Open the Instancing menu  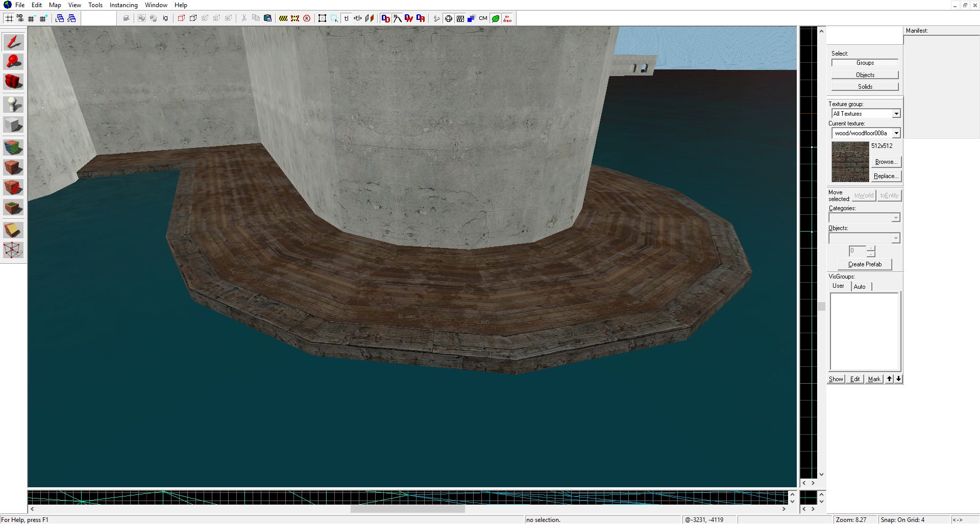point(124,5)
